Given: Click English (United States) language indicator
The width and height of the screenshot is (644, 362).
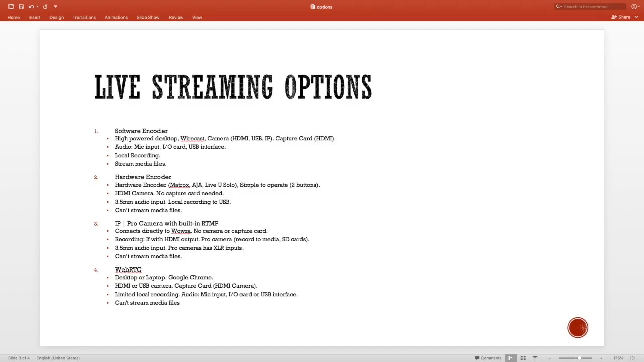Looking at the screenshot, I should 58,358.
